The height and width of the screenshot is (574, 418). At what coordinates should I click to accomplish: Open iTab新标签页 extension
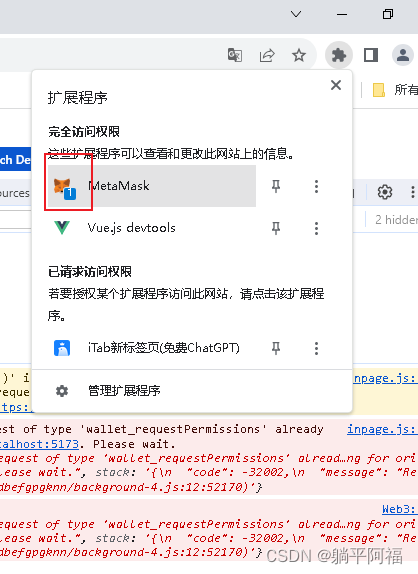152,348
